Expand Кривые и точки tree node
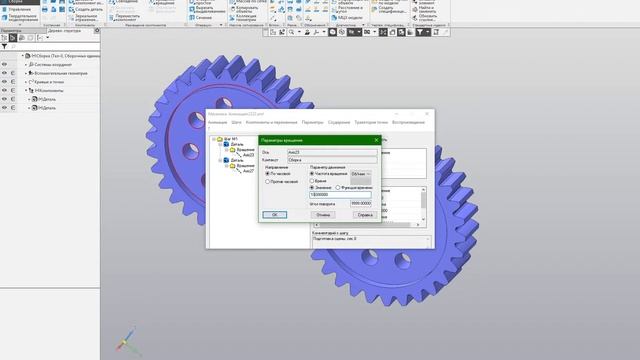 (26, 82)
